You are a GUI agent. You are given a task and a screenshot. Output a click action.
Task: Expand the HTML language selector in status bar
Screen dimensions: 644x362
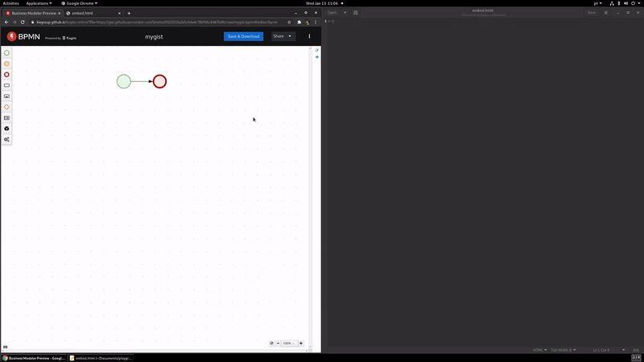click(x=539, y=350)
